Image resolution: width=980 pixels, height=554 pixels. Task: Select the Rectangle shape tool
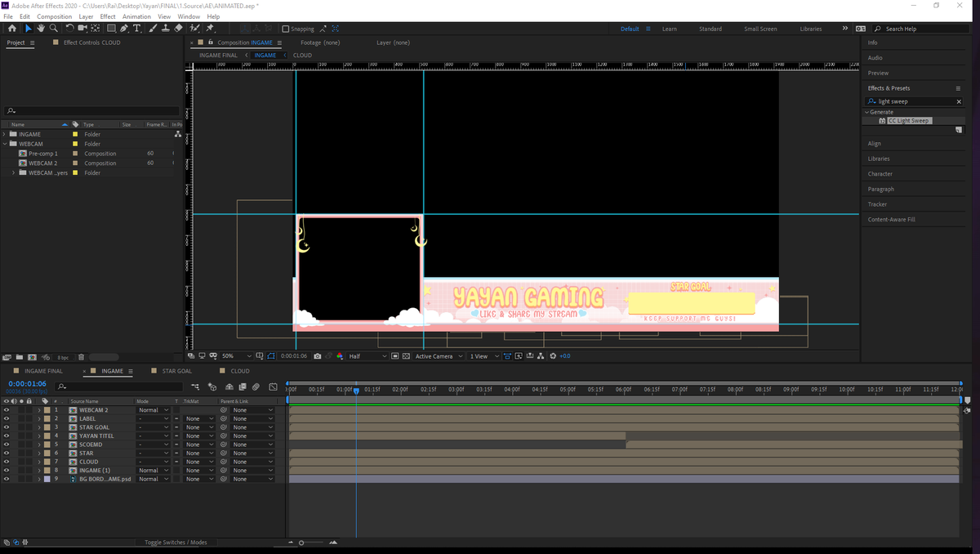pyautogui.click(x=111, y=29)
